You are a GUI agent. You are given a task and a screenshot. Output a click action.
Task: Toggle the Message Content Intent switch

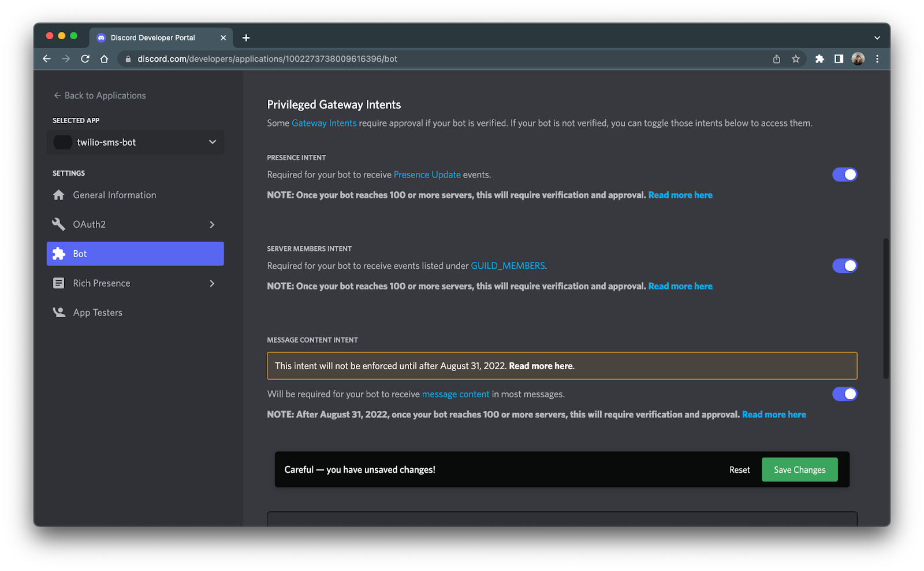click(844, 394)
